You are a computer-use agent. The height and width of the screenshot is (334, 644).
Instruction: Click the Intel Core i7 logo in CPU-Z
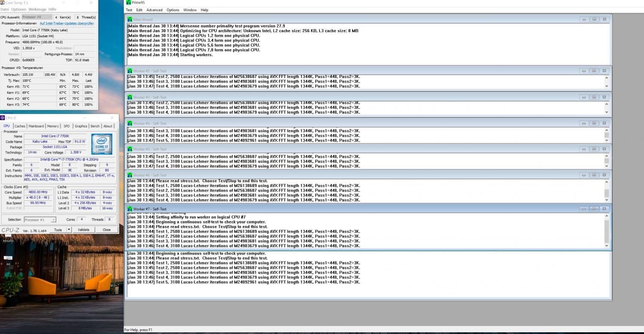click(x=102, y=144)
